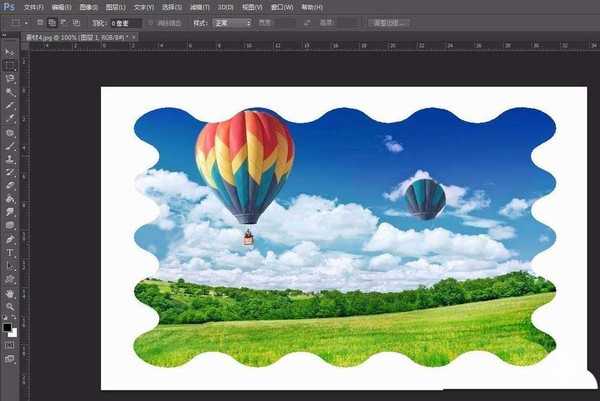The image size is (600, 401).
Task: Open the 图层(L) layer menu
Action: 117,6
